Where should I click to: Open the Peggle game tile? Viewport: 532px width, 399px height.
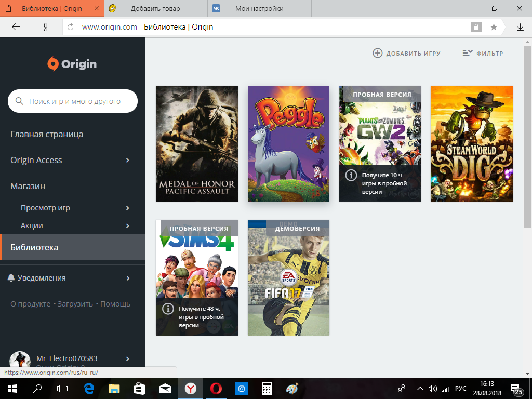(x=288, y=144)
